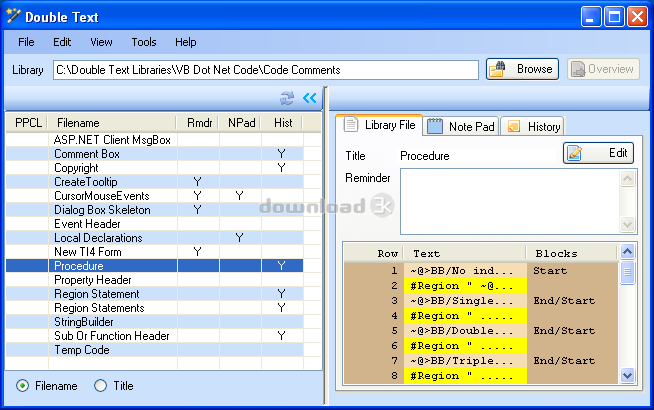Click the Rmdr column header
Image resolution: width=654 pixels, height=410 pixels.
click(x=198, y=123)
